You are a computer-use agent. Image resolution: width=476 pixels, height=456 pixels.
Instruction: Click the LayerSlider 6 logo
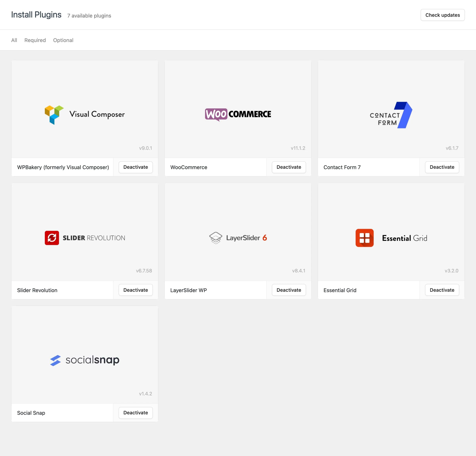tap(238, 238)
